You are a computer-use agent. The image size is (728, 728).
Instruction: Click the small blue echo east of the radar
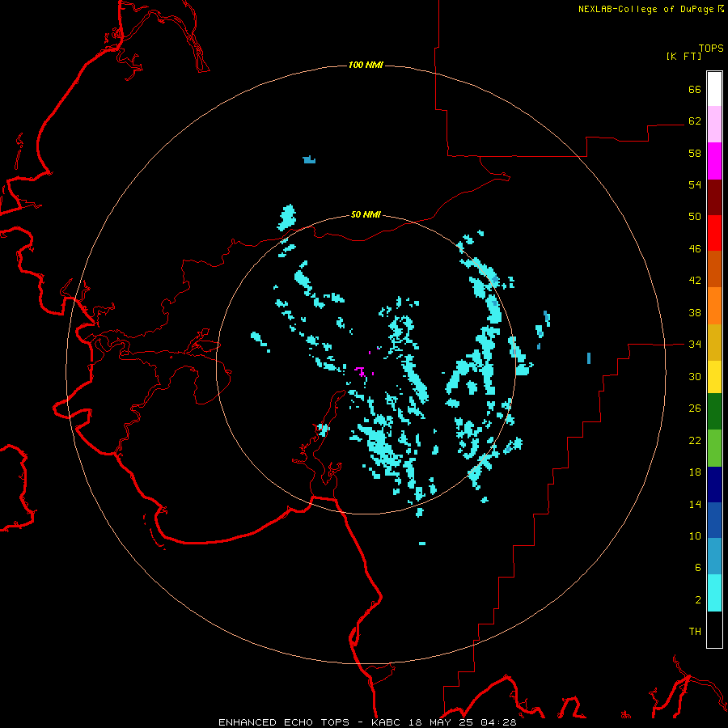pos(589,358)
